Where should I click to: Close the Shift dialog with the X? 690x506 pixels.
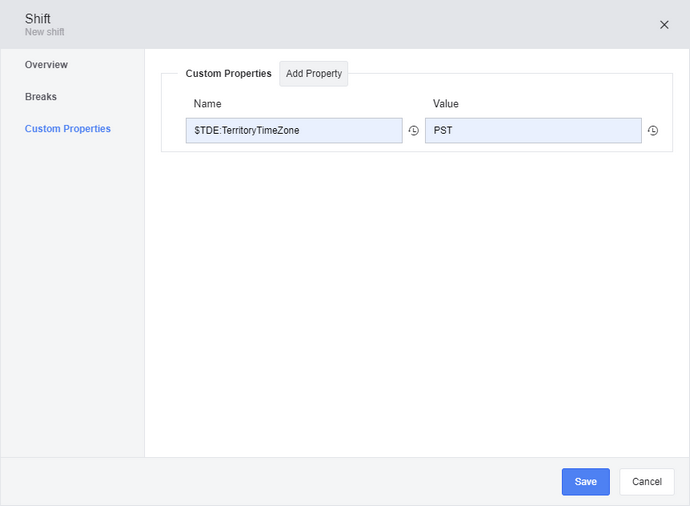(x=664, y=25)
